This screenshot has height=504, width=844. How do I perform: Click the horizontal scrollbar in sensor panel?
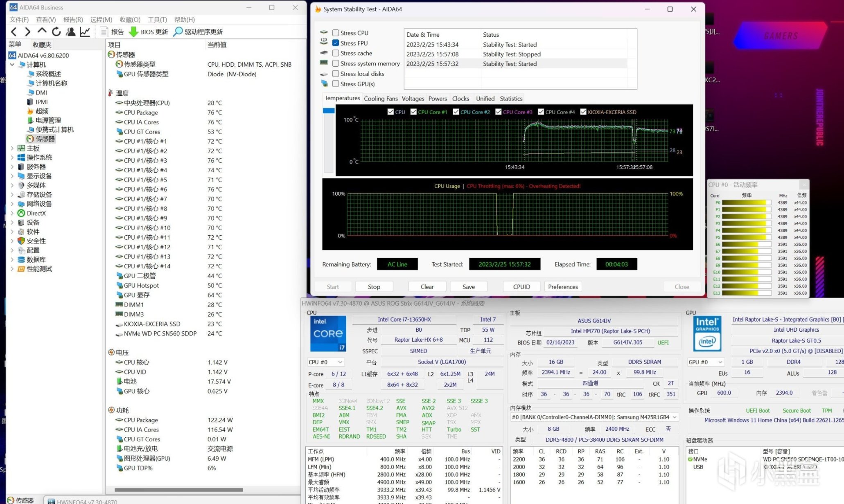click(179, 490)
